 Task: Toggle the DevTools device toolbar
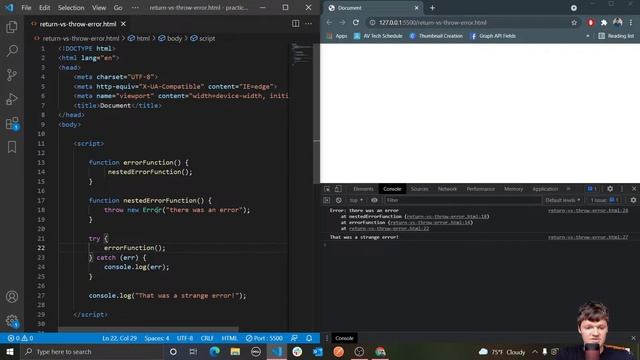pyautogui.click(x=338, y=189)
